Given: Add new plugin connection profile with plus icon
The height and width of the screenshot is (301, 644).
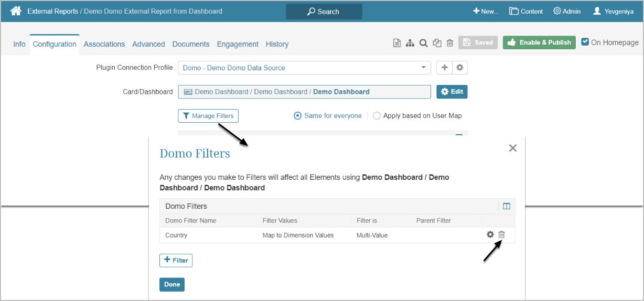Looking at the screenshot, I should pyautogui.click(x=444, y=68).
